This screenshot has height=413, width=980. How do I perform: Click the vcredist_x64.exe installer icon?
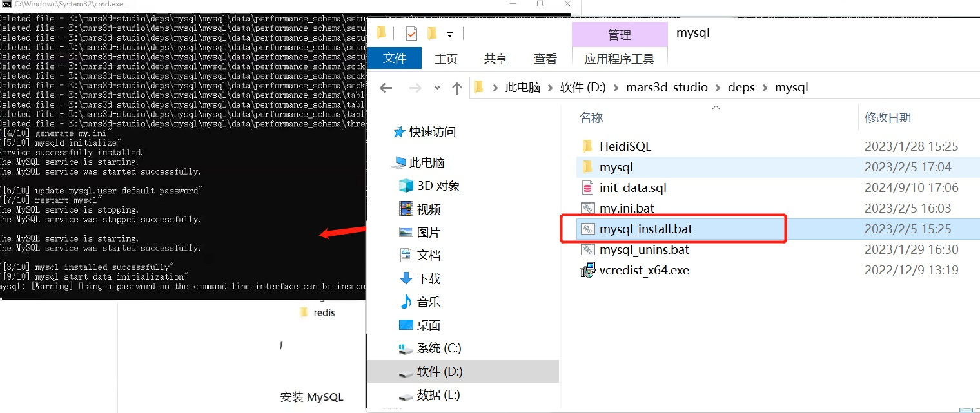pyautogui.click(x=587, y=270)
